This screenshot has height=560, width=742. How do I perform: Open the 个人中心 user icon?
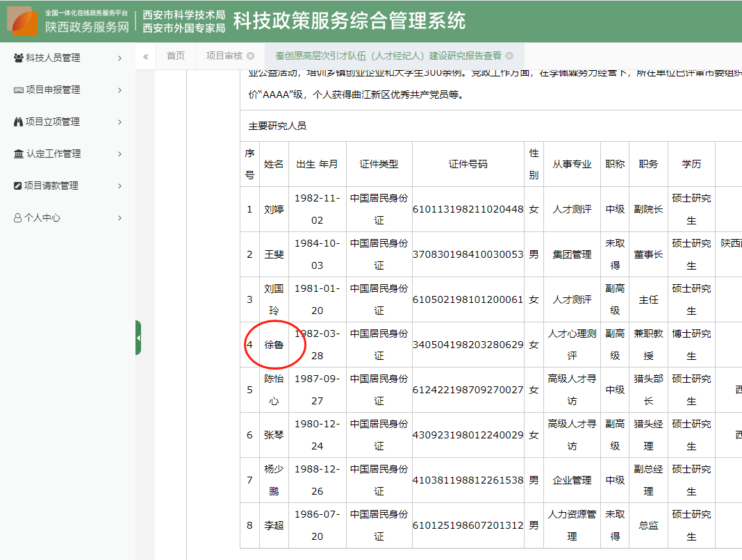coord(17,217)
